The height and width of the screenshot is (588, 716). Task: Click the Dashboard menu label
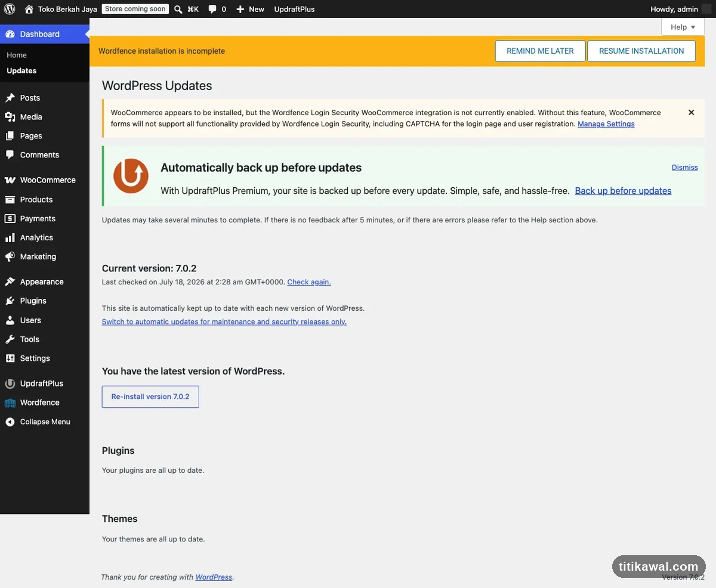point(40,34)
